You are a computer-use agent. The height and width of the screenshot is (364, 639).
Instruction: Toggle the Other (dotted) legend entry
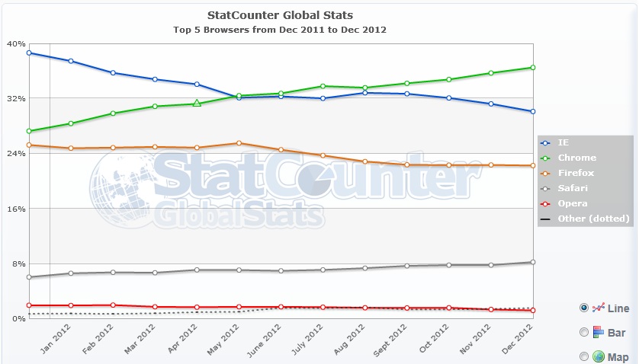585,219
